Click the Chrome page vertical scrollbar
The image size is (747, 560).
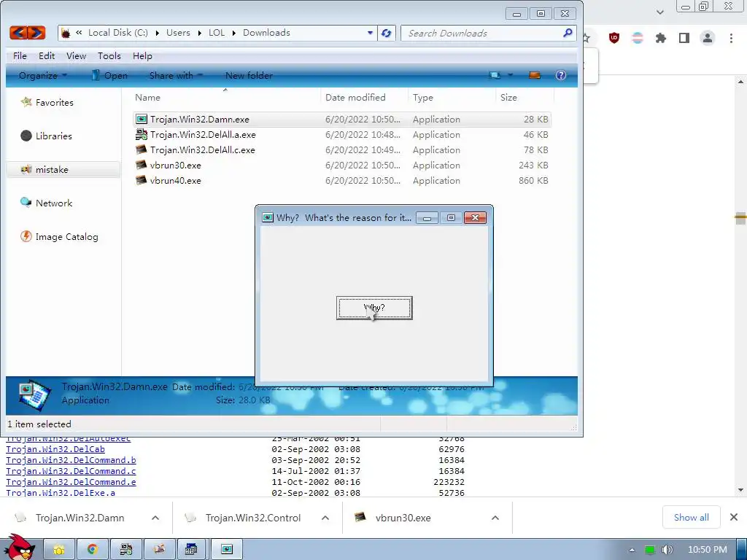pos(740,286)
